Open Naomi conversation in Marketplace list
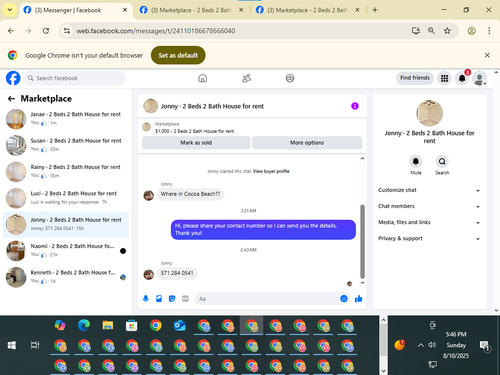The height and width of the screenshot is (375, 500). pos(66,251)
